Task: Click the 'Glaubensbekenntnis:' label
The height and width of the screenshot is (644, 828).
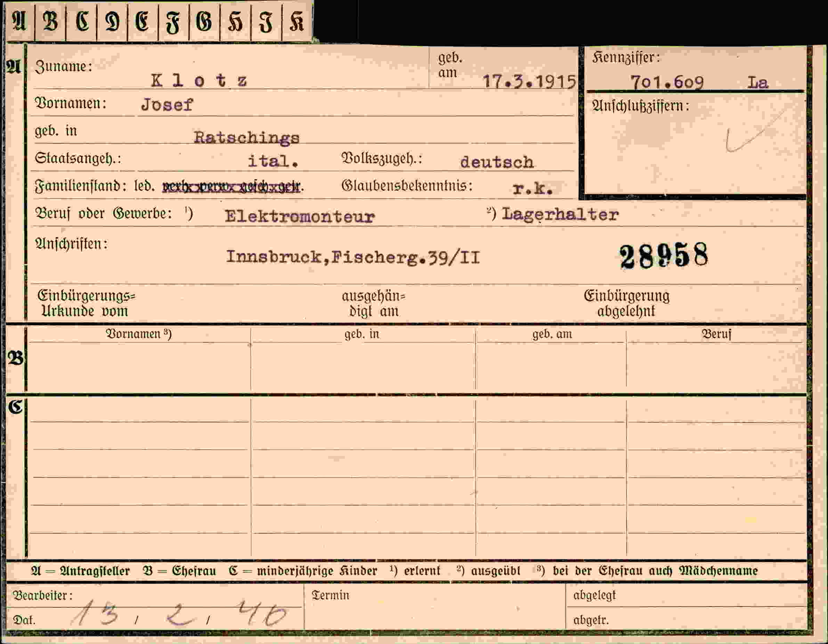Action: (407, 186)
